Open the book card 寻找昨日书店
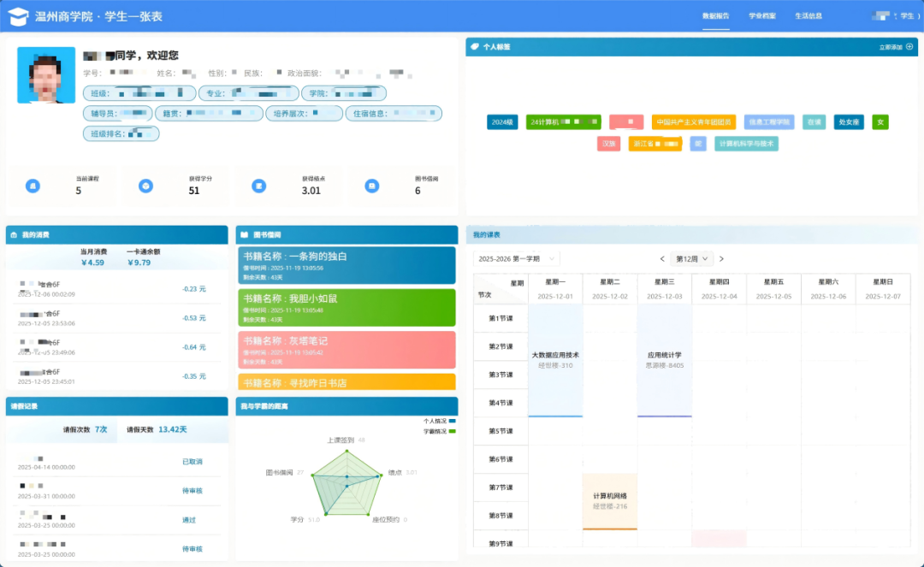 pos(347,381)
